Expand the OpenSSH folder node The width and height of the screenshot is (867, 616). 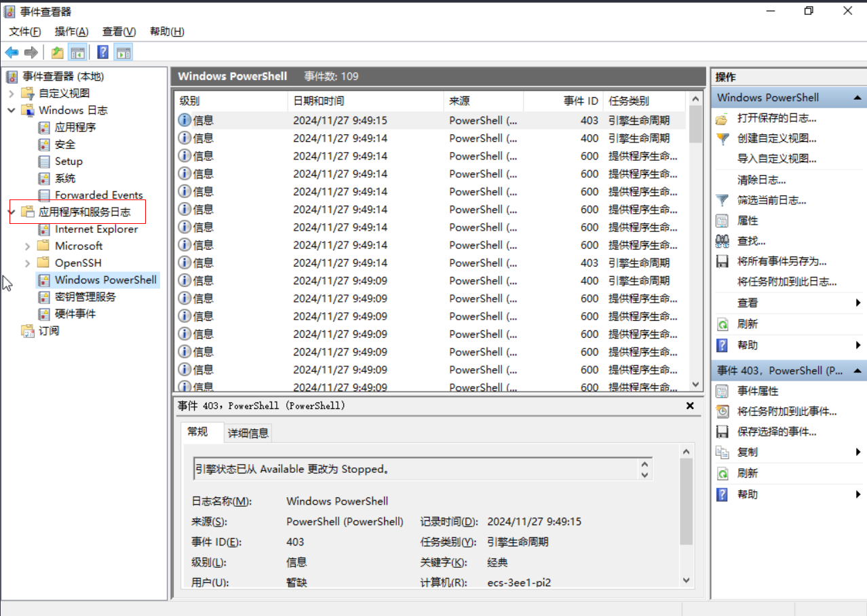coord(28,263)
